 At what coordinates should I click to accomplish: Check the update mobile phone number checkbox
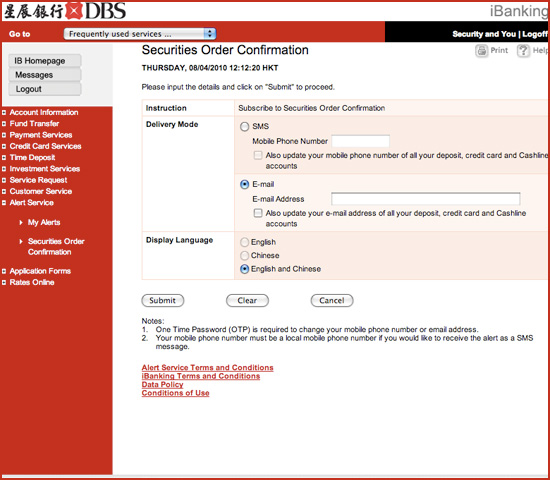258,155
